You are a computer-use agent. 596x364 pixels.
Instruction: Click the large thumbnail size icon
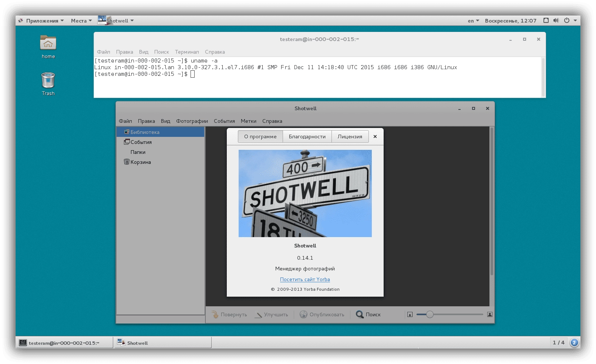coord(489,314)
